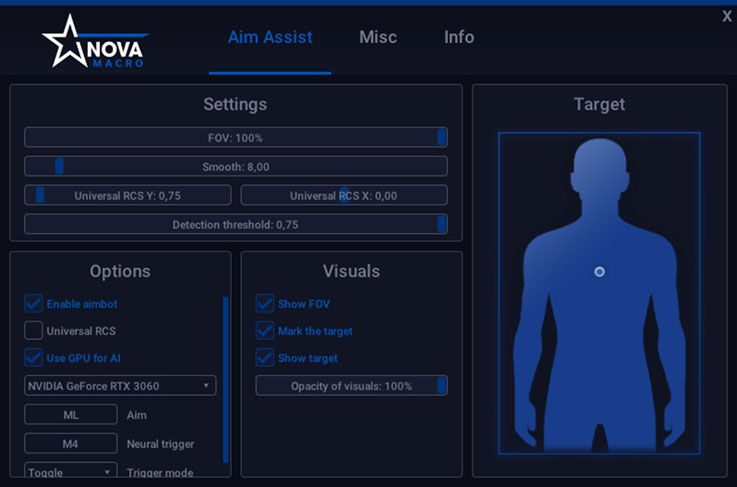Click the M4 neural trigger key button
This screenshot has width=737, height=487.
(x=70, y=443)
